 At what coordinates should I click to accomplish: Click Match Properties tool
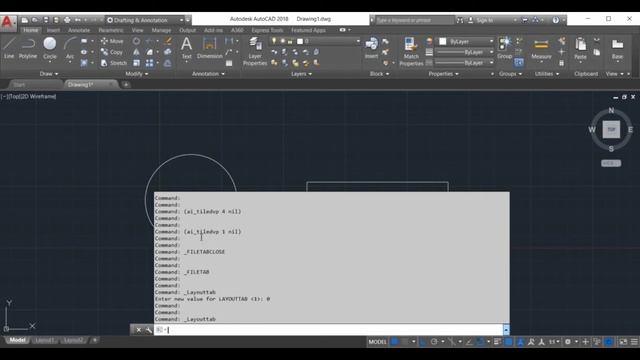point(411,51)
